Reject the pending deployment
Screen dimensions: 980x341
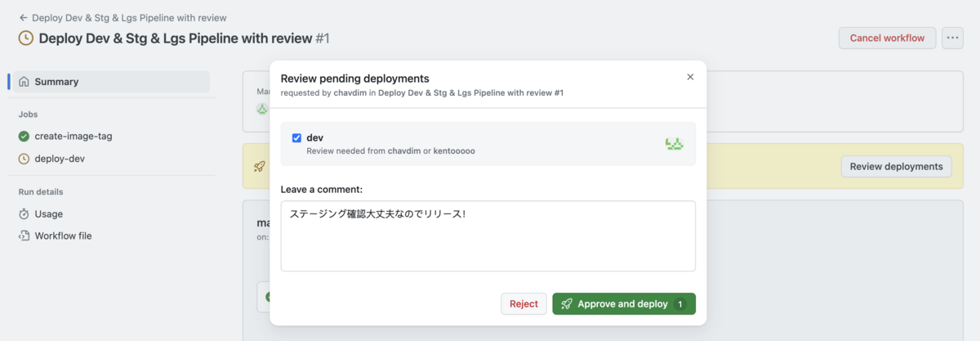(x=523, y=303)
